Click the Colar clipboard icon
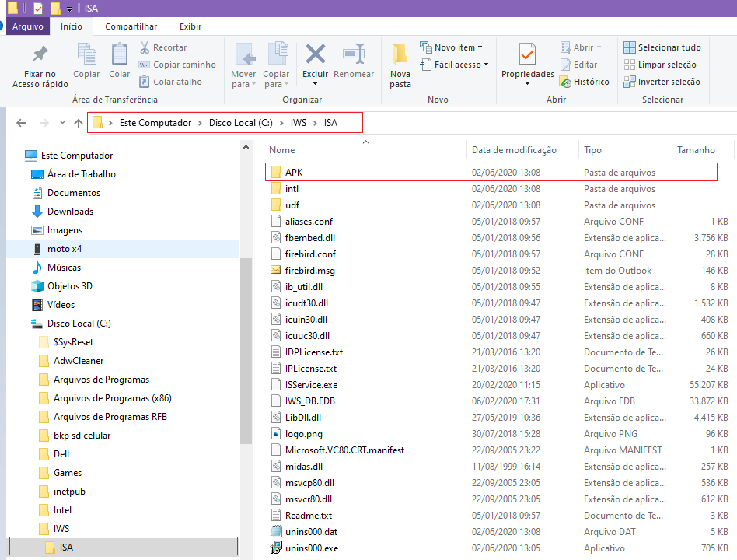737x560 pixels. point(120,60)
